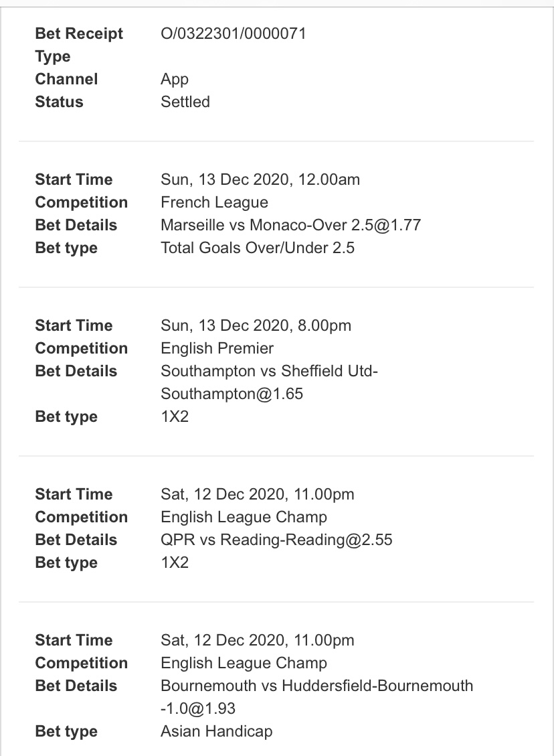554x756 pixels.
Task: Click 1X2 bet type under QPR match
Action: (x=175, y=562)
